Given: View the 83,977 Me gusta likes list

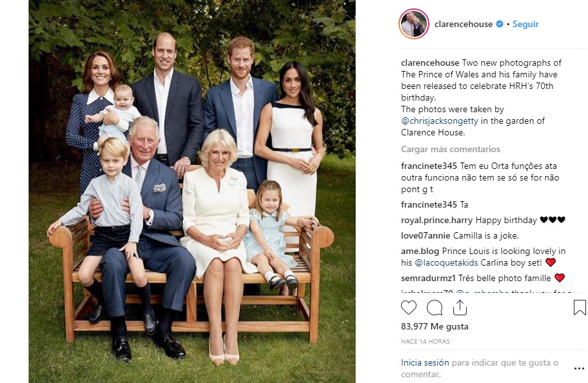Looking at the screenshot, I should pyautogui.click(x=435, y=326).
